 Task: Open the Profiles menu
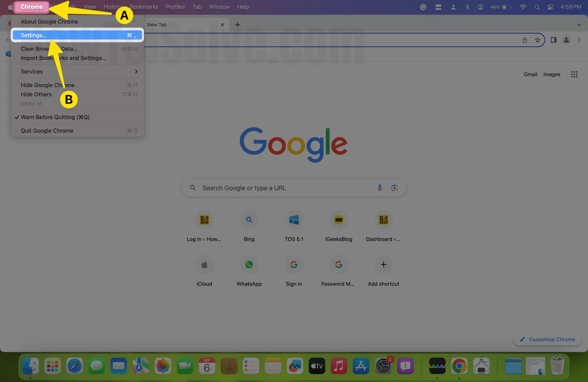tap(175, 7)
